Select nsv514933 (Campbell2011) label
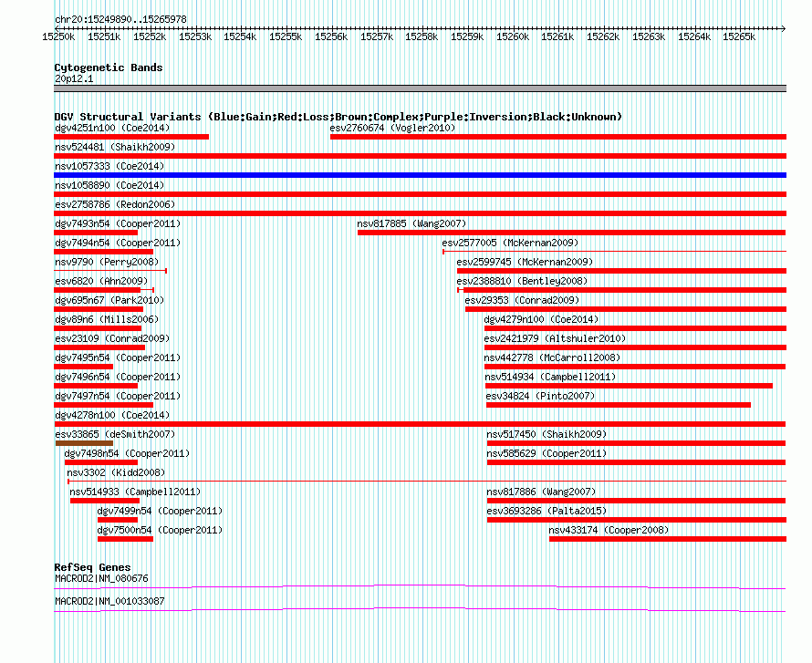The width and height of the screenshot is (812, 663). click(135, 492)
